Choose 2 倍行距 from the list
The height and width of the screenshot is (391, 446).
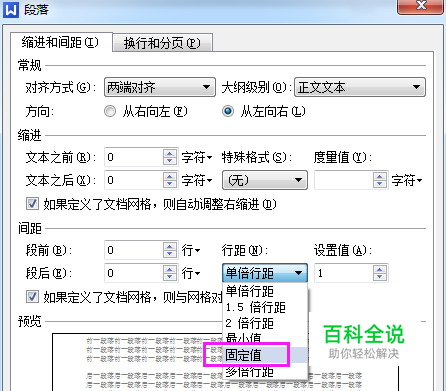point(265,323)
